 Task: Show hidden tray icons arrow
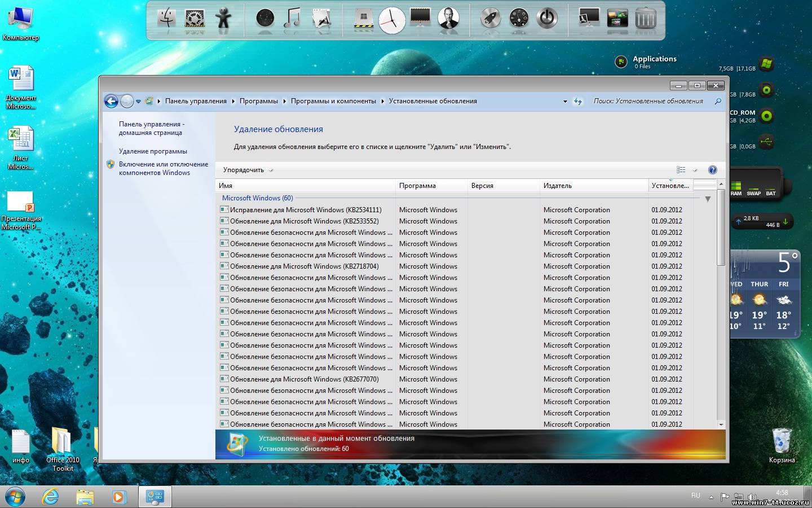(711, 497)
